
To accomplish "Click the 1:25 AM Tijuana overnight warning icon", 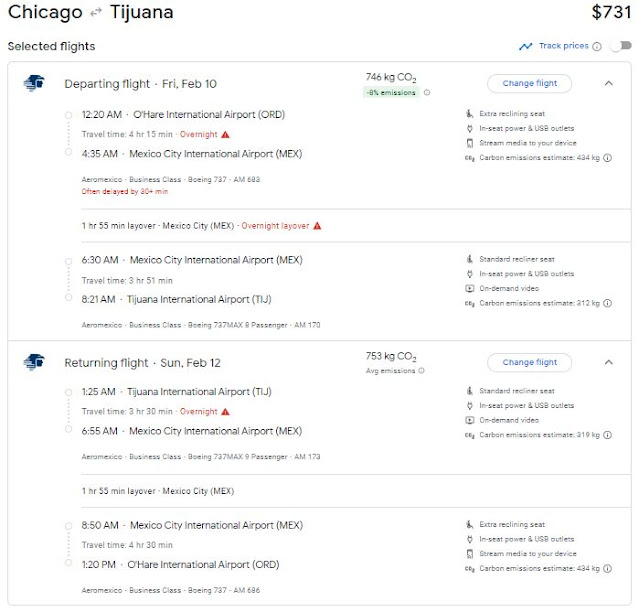I will pyautogui.click(x=226, y=411).
